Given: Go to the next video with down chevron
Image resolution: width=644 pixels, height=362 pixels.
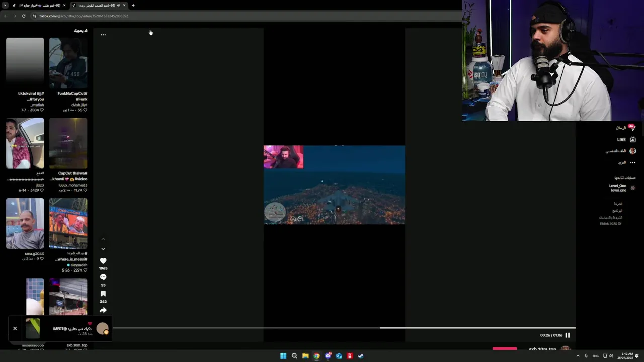Looking at the screenshot, I should click(x=103, y=249).
